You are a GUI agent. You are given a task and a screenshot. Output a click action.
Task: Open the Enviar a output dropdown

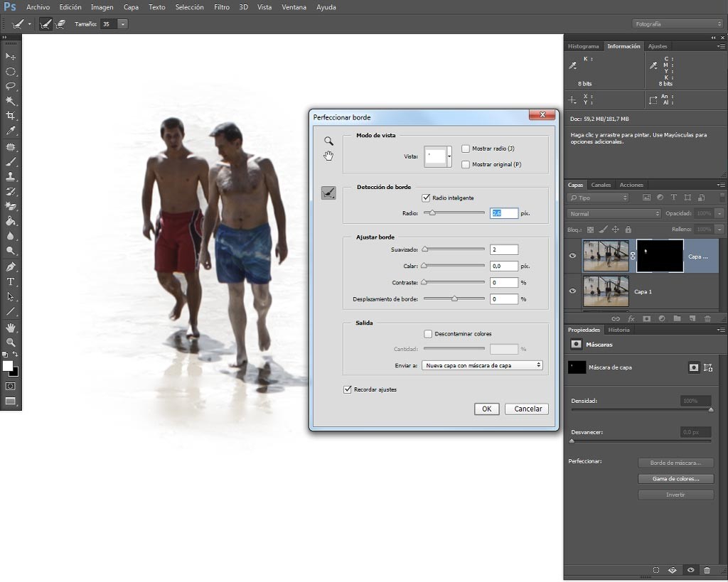click(x=482, y=365)
